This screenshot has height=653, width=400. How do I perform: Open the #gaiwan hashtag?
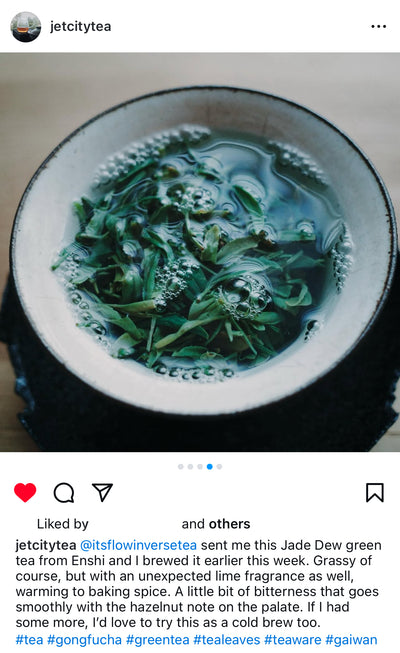pos(351,639)
